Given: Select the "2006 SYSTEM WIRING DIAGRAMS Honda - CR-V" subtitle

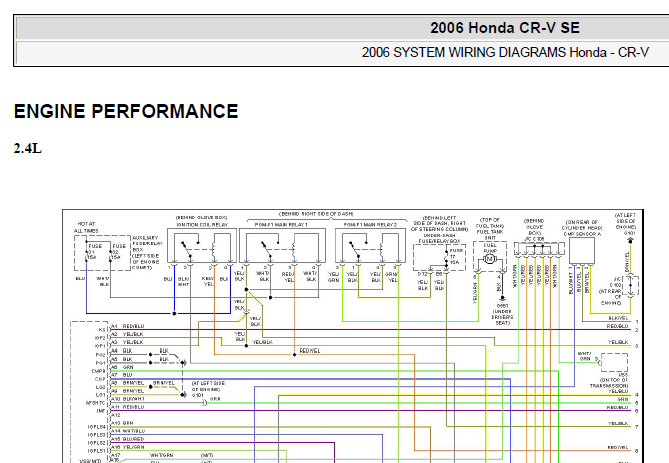Looking at the screenshot, I should click(x=505, y=52).
